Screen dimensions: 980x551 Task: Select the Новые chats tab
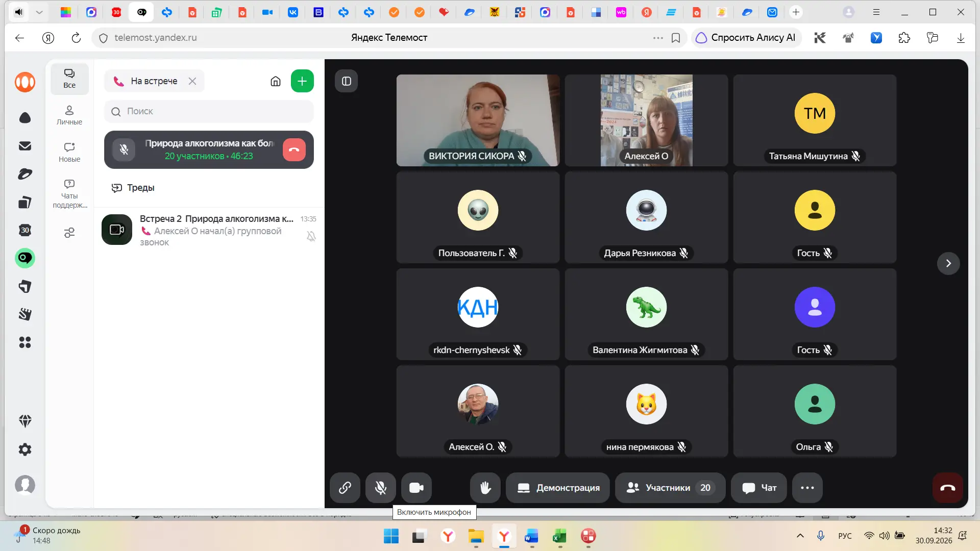(69, 153)
